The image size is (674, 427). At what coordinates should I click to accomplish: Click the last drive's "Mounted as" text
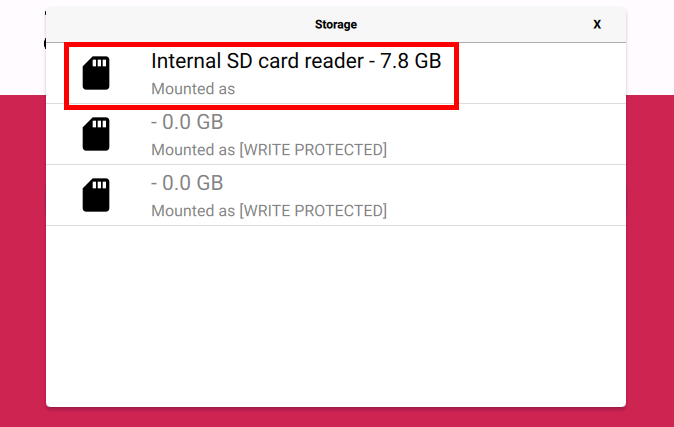point(192,211)
